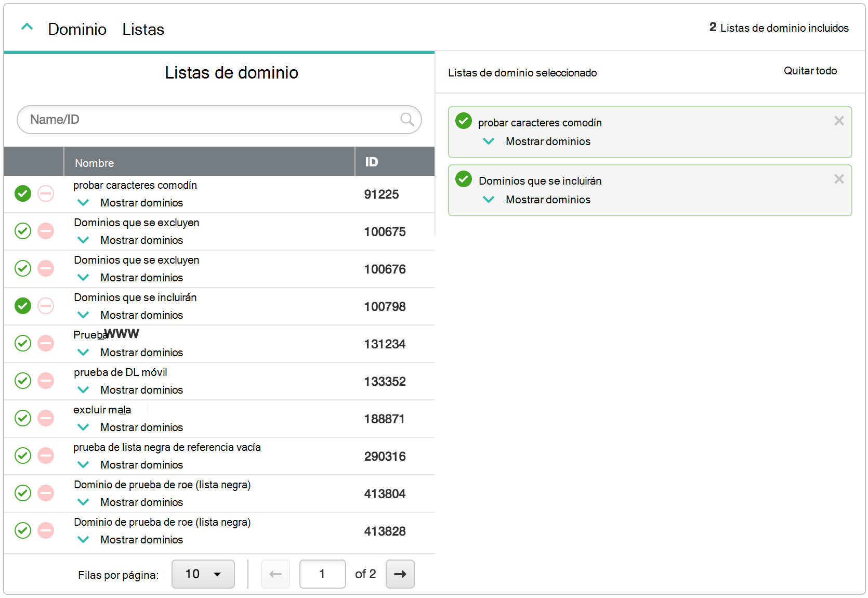Click exclude icon for list 100798
Screen dimensions: 868x598
[x=46, y=306]
